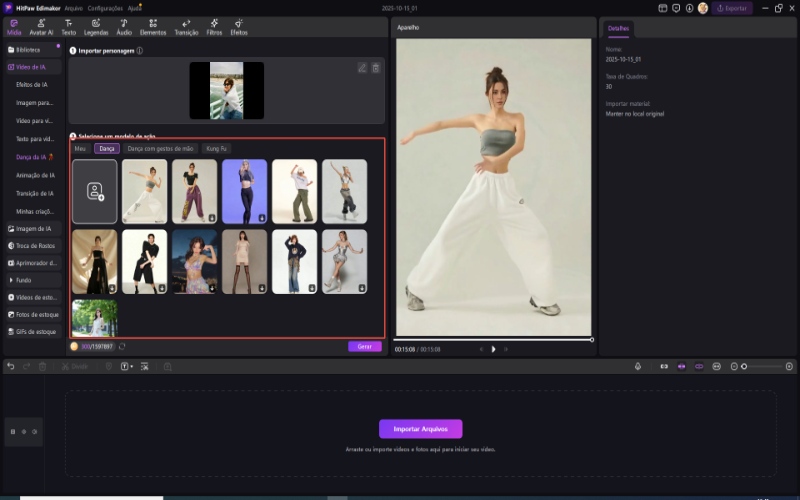Open the Imagem de IA section
The width and height of the screenshot is (800, 500).
coord(32,228)
